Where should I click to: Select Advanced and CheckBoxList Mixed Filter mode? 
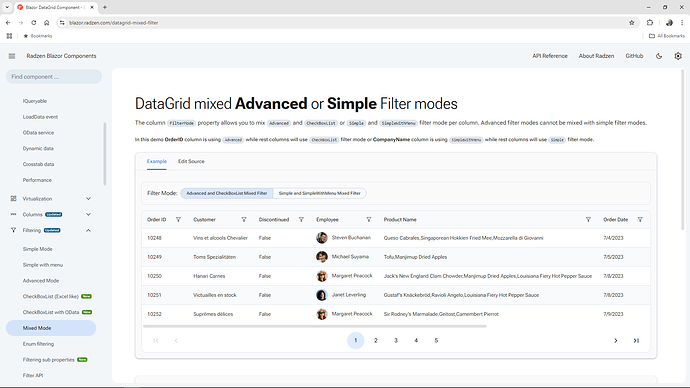(x=227, y=193)
